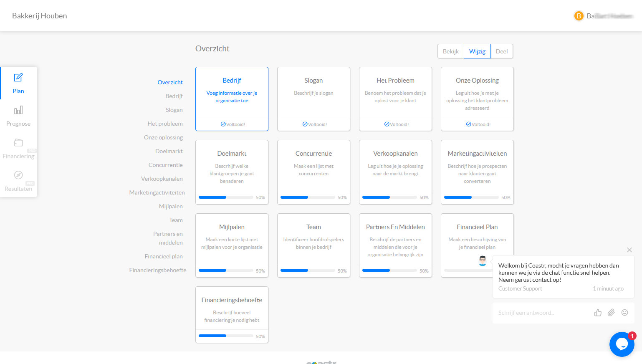Open the Concurrentie card
The width and height of the screenshot is (642, 364).
[313, 172]
